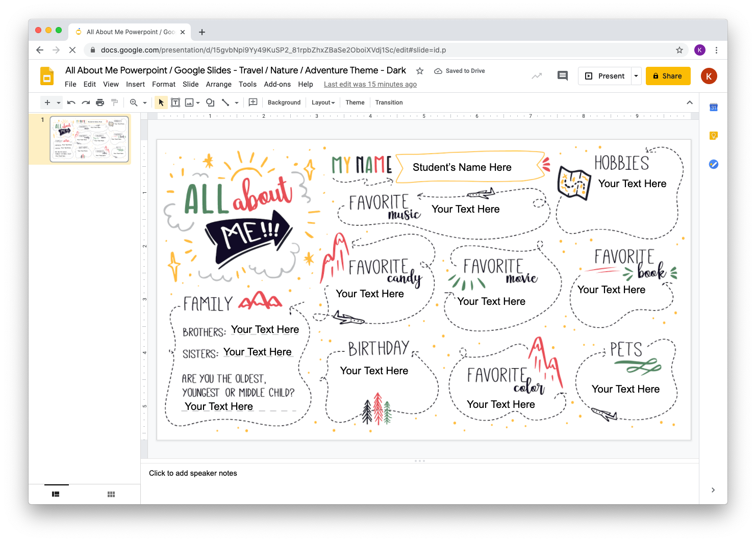Open Google Keep in the side panel
This screenshot has height=542, width=756.
point(713,135)
